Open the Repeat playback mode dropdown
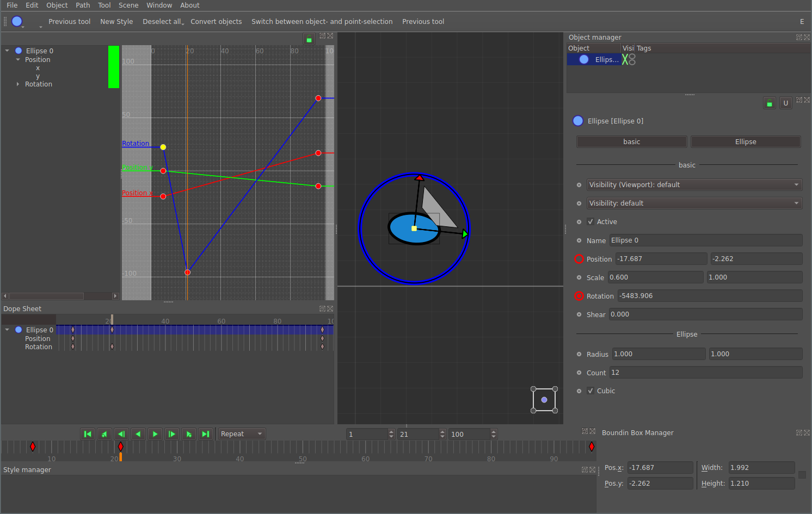The width and height of the screenshot is (812, 514). click(x=241, y=434)
